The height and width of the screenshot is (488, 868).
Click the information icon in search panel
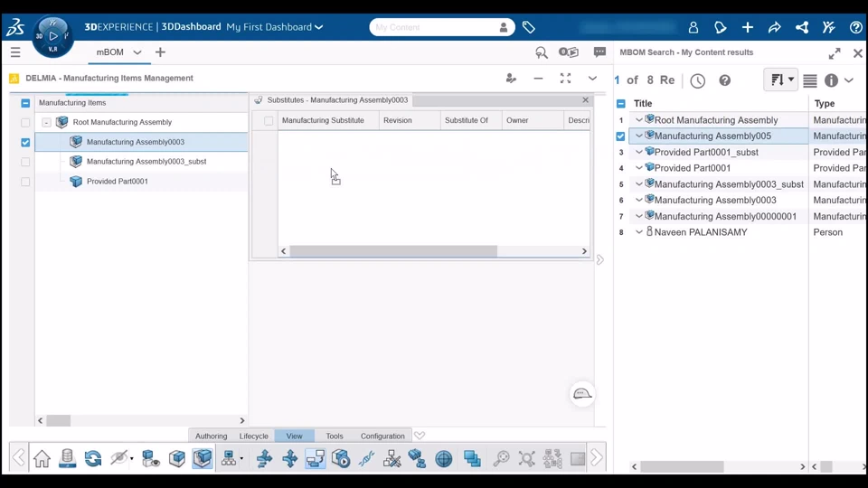tap(831, 80)
